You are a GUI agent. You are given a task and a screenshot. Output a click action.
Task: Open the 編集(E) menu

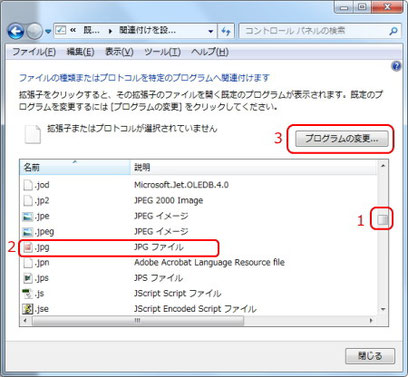point(81,52)
